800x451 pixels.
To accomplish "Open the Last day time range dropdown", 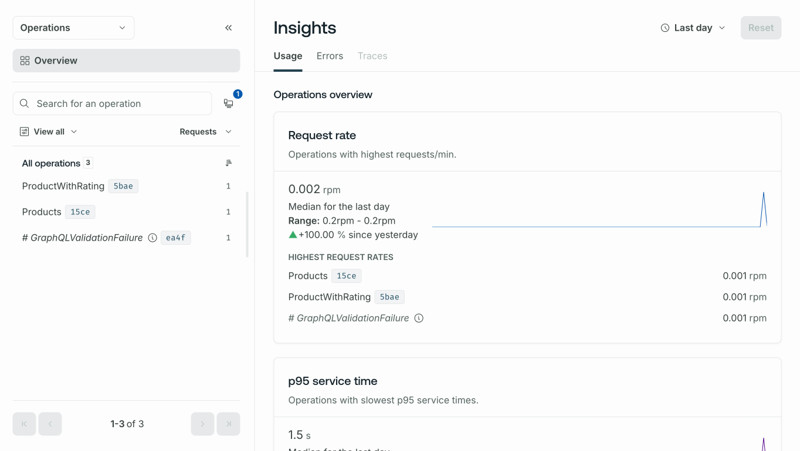I will tap(693, 28).
